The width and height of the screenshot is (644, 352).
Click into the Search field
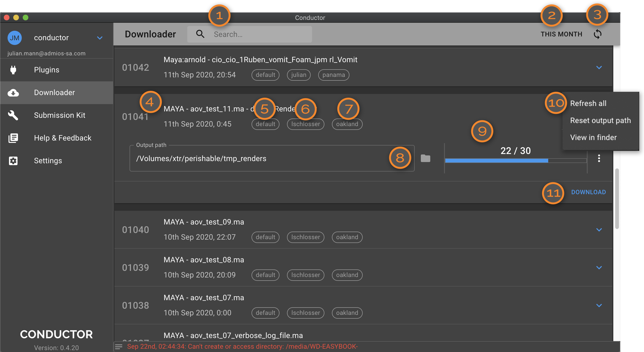tap(249, 34)
